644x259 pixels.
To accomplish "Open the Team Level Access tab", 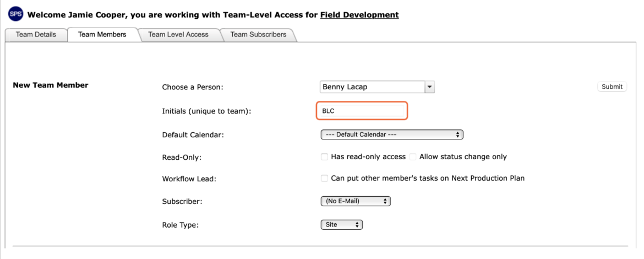I will point(178,35).
